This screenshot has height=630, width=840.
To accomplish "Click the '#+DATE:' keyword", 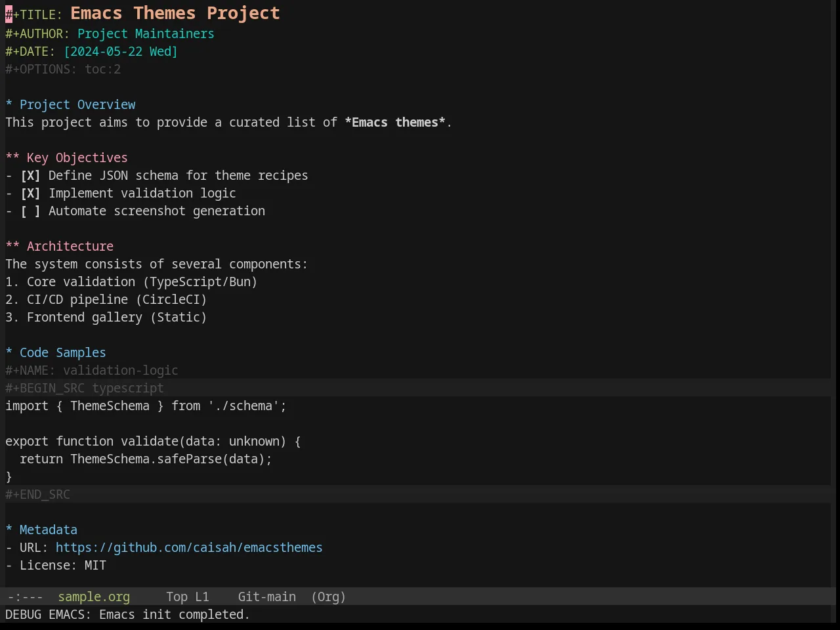I will pos(30,52).
